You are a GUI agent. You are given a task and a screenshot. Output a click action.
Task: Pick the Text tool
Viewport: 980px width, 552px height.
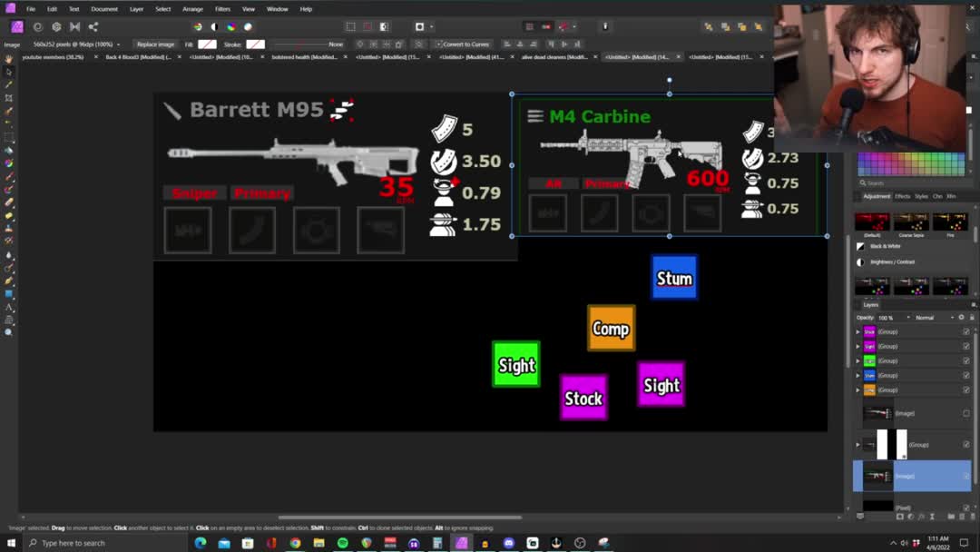click(9, 307)
